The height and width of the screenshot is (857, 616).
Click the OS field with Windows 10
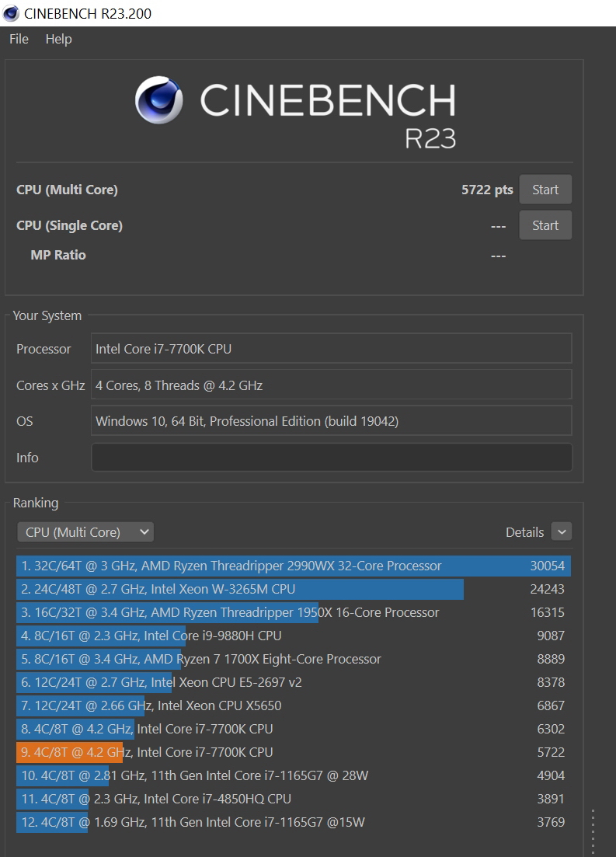click(332, 421)
